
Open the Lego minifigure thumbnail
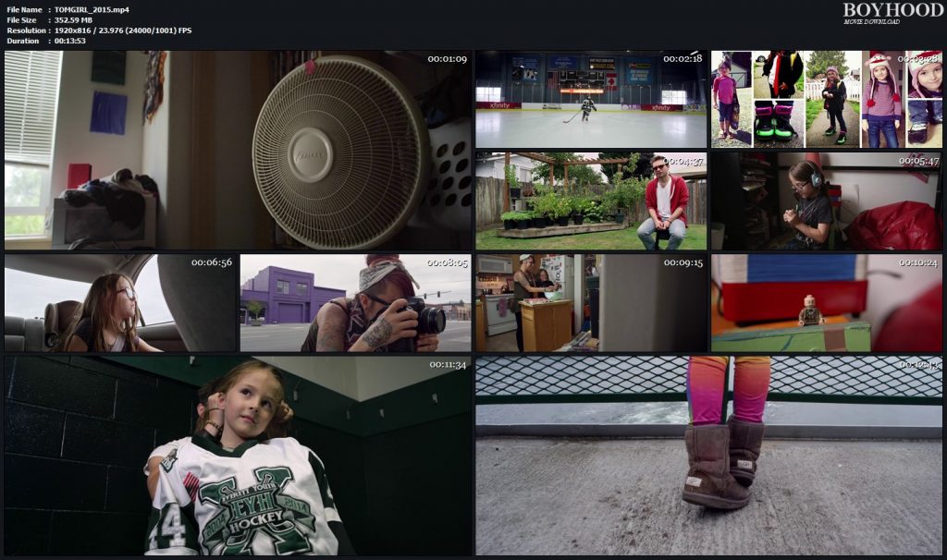pos(827,303)
